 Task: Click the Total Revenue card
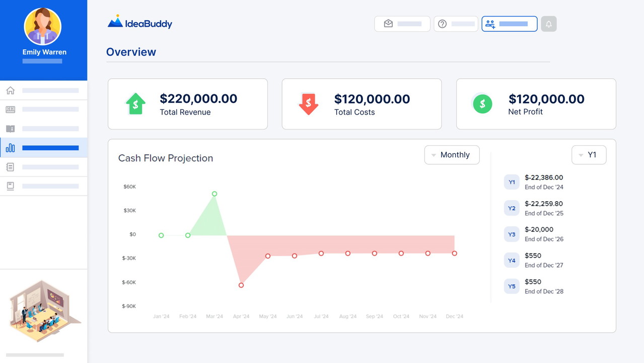coord(187,104)
